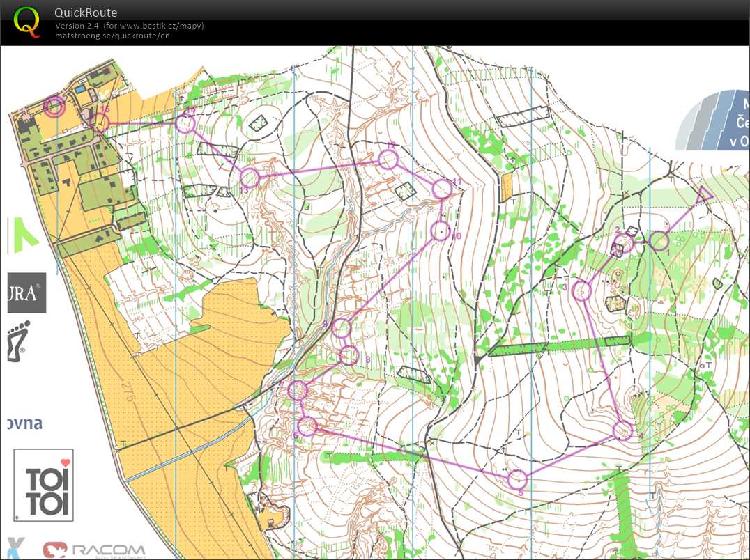Open the matstroeng.se/quickroute/en link
This screenshot has width=750, height=560.
pyautogui.click(x=113, y=36)
